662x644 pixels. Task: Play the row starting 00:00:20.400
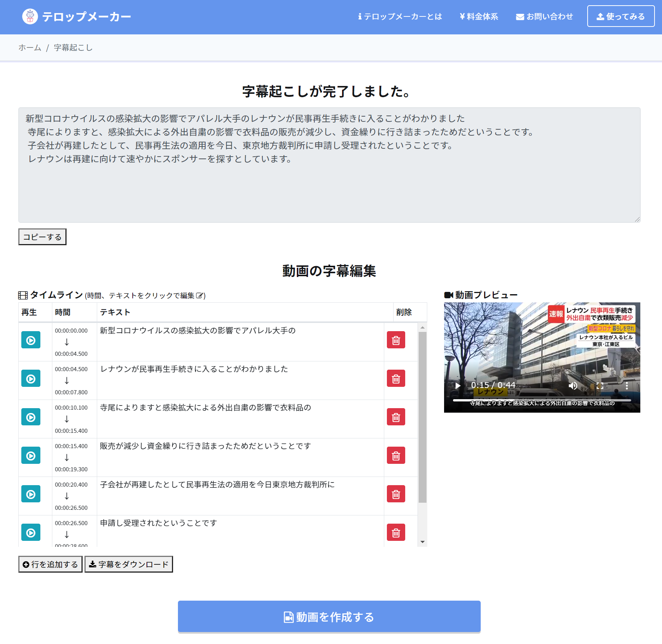point(31,494)
